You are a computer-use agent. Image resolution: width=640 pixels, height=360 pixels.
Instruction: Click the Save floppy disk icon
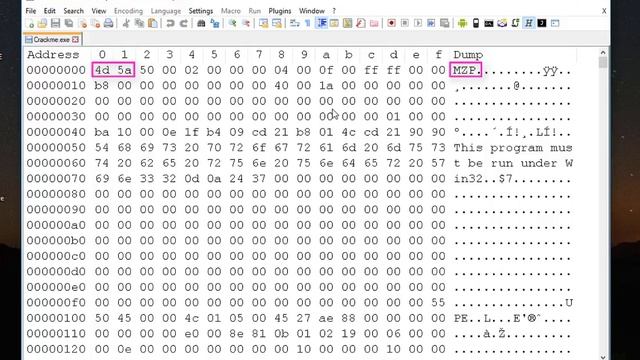pyautogui.click(x=56, y=24)
